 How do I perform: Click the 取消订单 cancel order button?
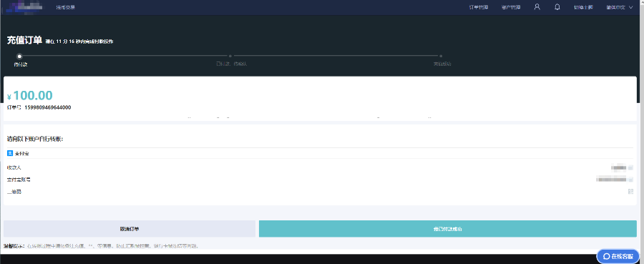(x=130, y=229)
